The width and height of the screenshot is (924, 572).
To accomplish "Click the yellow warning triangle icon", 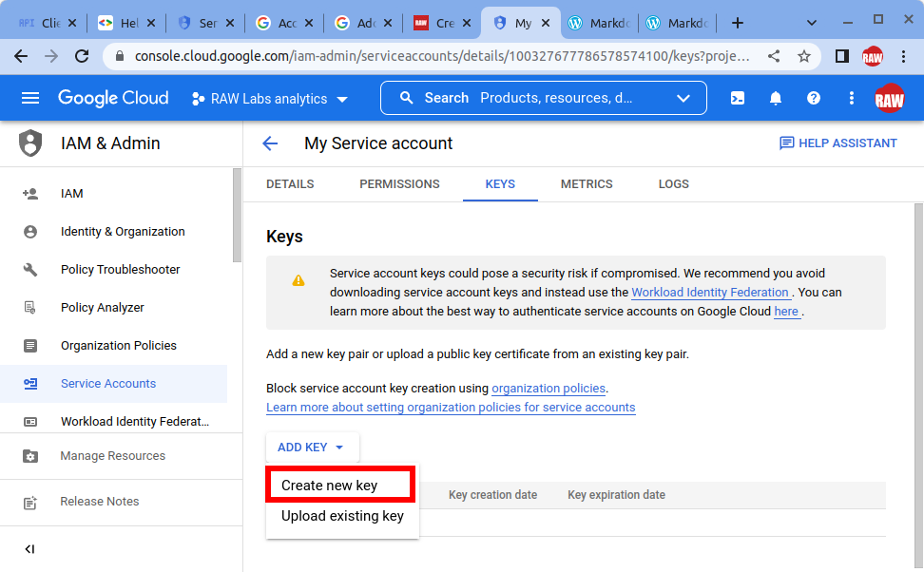I will pos(298,280).
